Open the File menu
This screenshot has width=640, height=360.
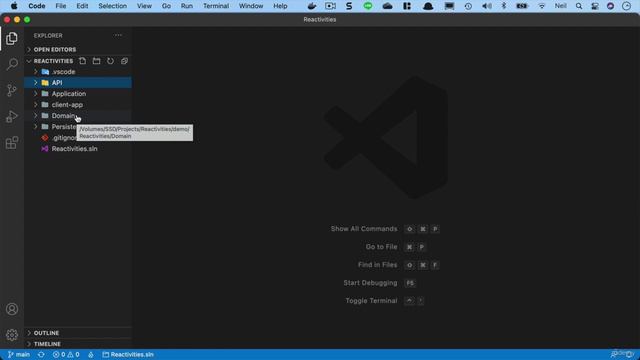61,6
